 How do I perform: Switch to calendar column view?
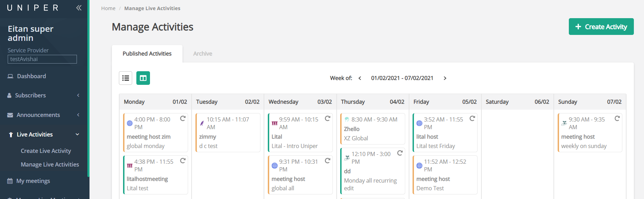143,78
